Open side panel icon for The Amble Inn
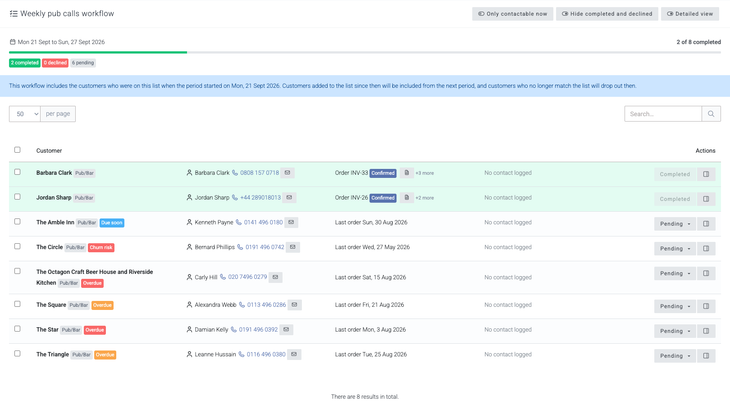The height and width of the screenshot is (409, 730). (x=706, y=224)
